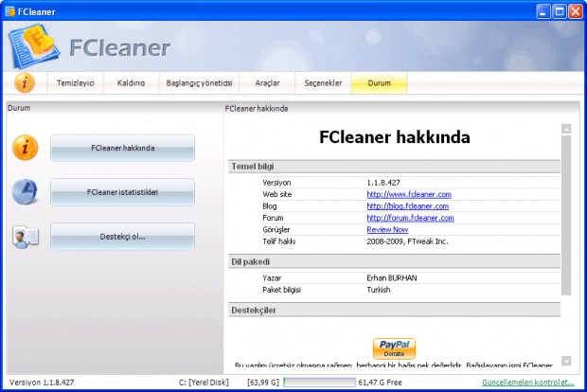Image resolution: width=587 pixels, height=392 pixels.
Task: Click the FCleaner title bar app icon
Action: (10, 11)
